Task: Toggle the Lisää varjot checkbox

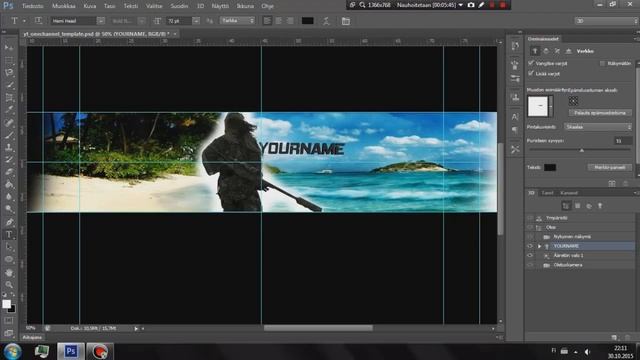Action: 531,73
